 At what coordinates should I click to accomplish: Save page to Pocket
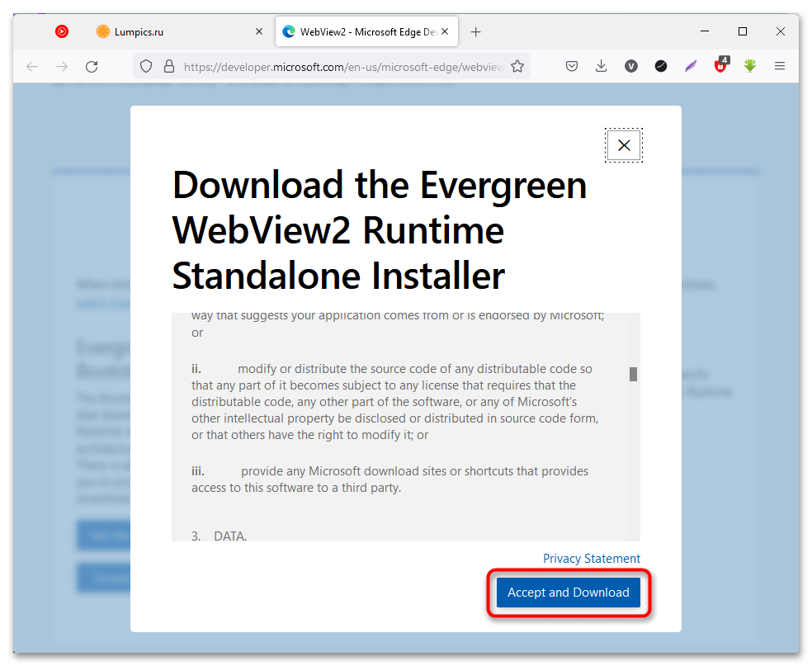tap(572, 66)
